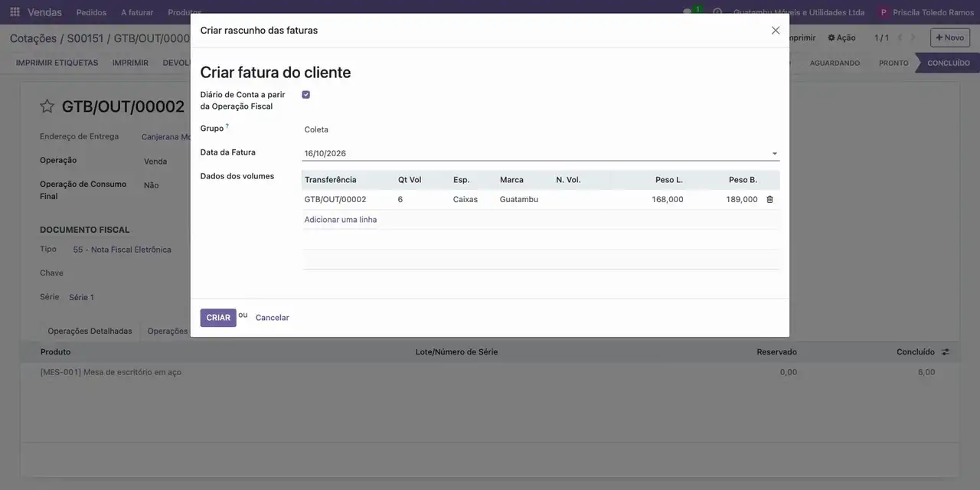Open product row Mesa de escritório em aço

(111, 372)
